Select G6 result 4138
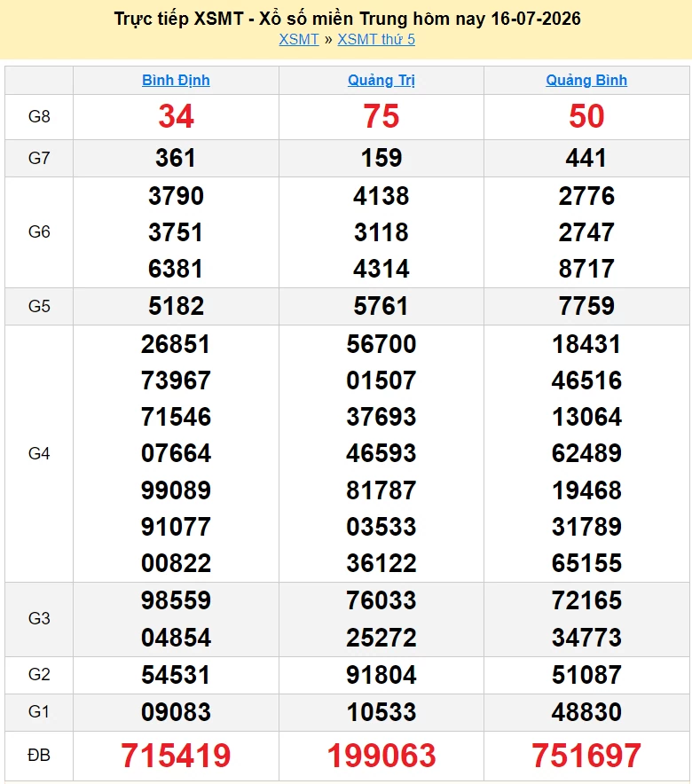The height and width of the screenshot is (784, 692). tap(381, 195)
